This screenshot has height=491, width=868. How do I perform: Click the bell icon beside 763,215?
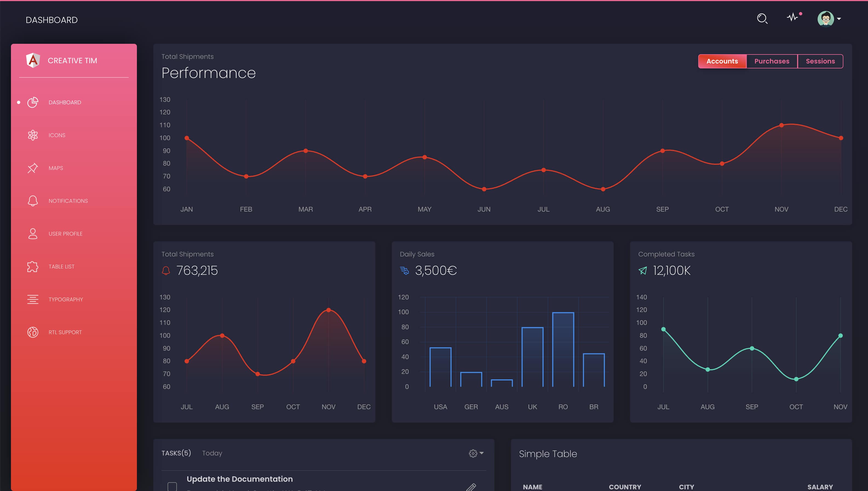166,270
